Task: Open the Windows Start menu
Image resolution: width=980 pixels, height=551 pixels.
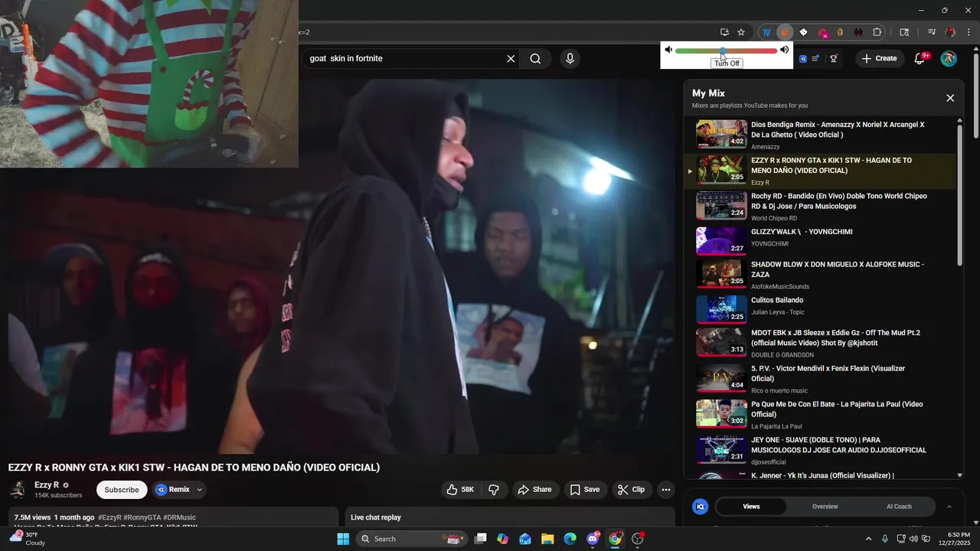Action: point(343,539)
